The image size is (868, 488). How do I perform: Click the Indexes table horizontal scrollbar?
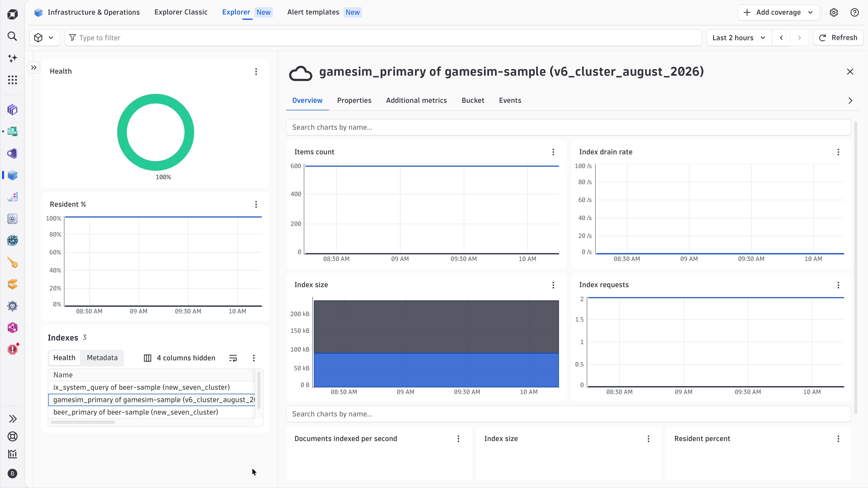tap(83, 422)
